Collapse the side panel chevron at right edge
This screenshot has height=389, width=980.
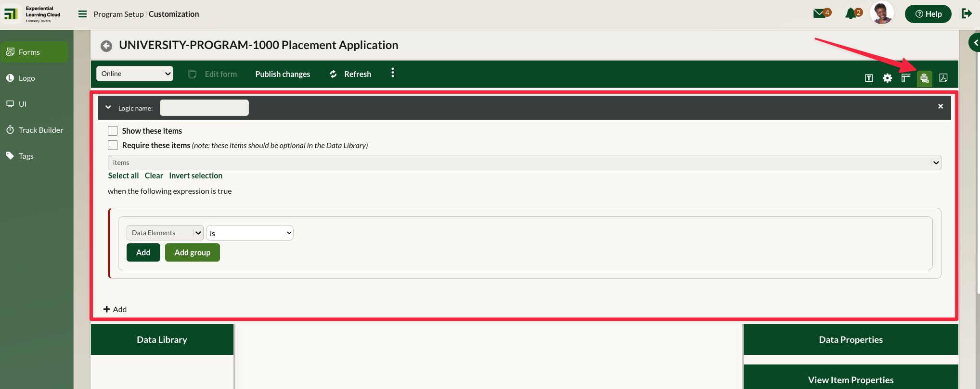tap(975, 42)
